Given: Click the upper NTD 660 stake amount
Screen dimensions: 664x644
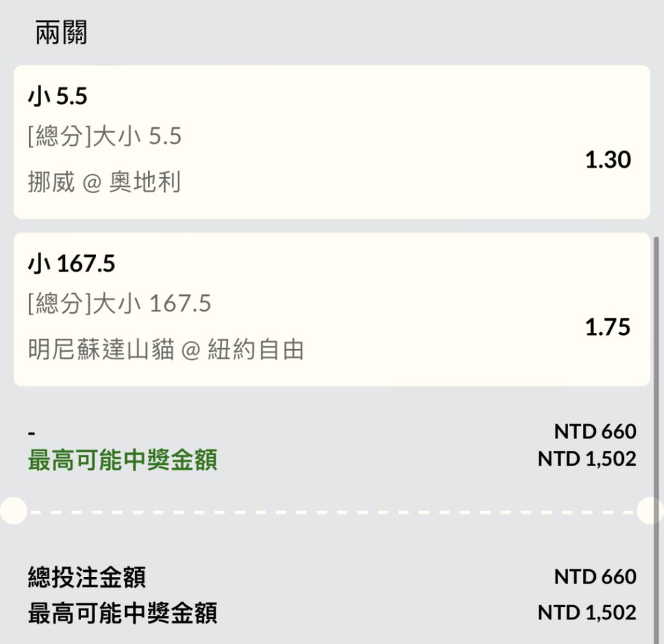Looking at the screenshot, I should click(x=595, y=431).
